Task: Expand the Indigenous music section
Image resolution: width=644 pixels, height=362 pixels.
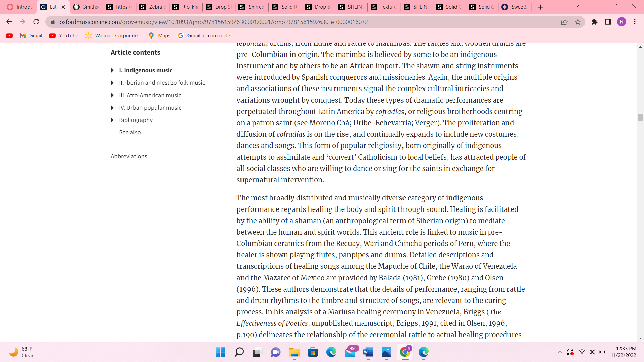Action: 112,70
